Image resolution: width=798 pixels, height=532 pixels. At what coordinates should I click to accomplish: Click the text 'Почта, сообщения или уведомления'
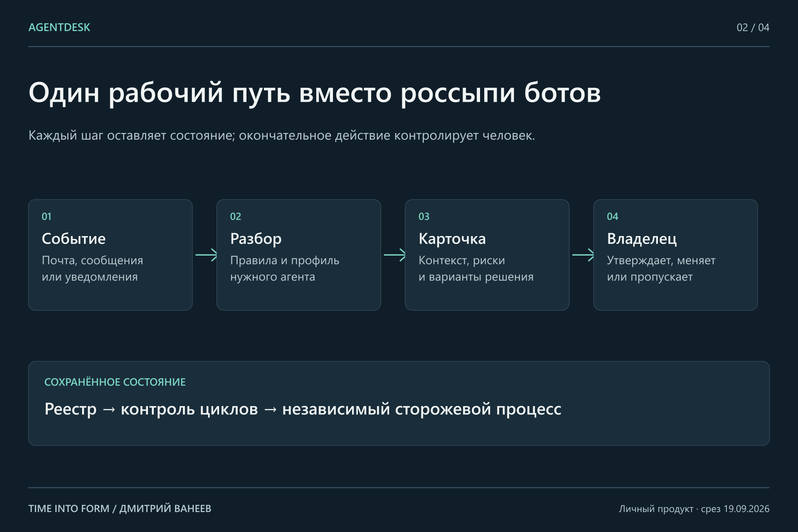[x=92, y=268]
